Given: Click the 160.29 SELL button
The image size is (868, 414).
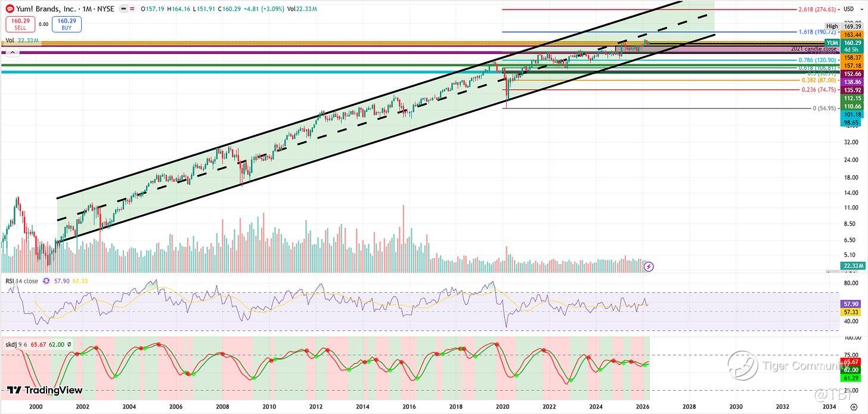Looking at the screenshot, I should click(x=20, y=24).
